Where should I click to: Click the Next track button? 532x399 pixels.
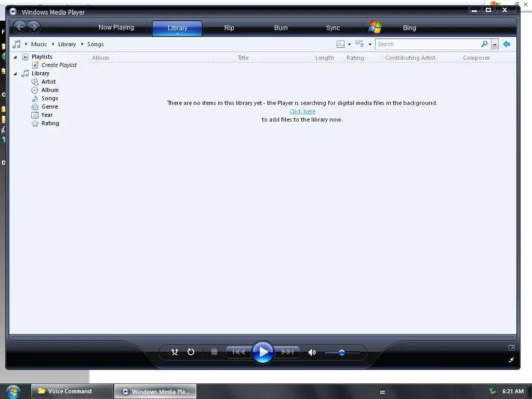(287, 352)
